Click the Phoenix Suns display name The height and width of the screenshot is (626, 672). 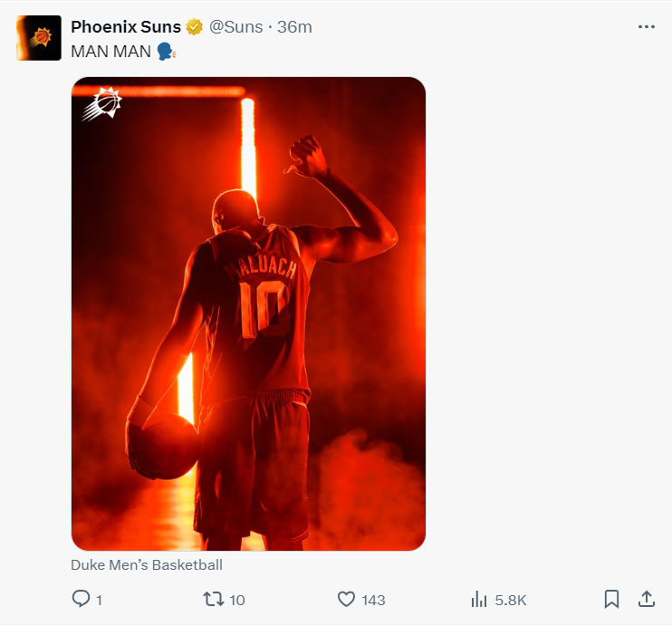[x=126, y=27]
